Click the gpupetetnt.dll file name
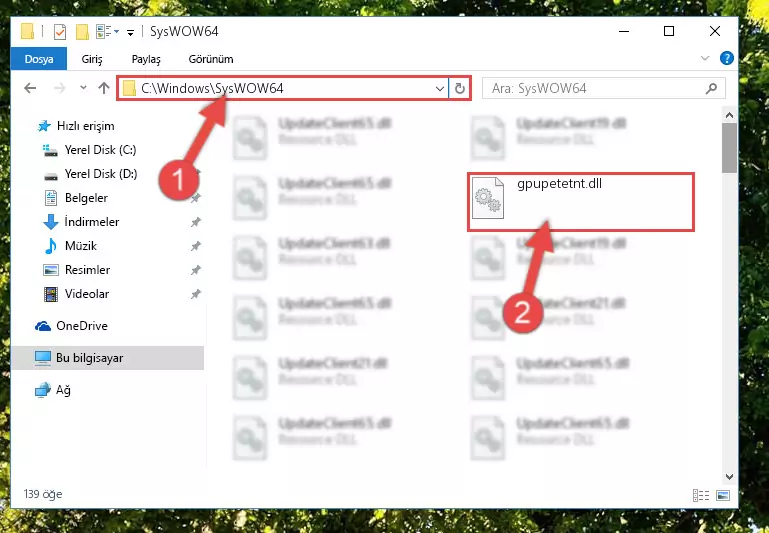The width and height of the screenshot is (769, 533). point(559,184)
